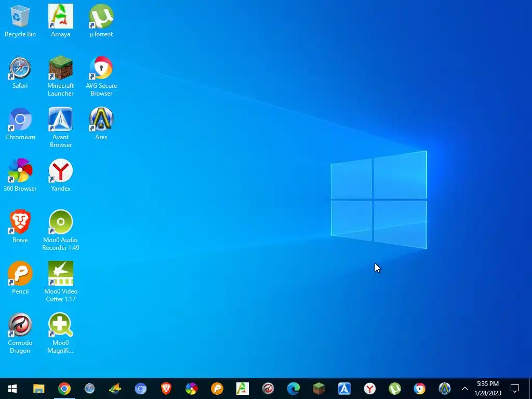The image size is (532, 399).
Task: Launch AVG Secure Browser from the taskbar
Action: [420, 389]
